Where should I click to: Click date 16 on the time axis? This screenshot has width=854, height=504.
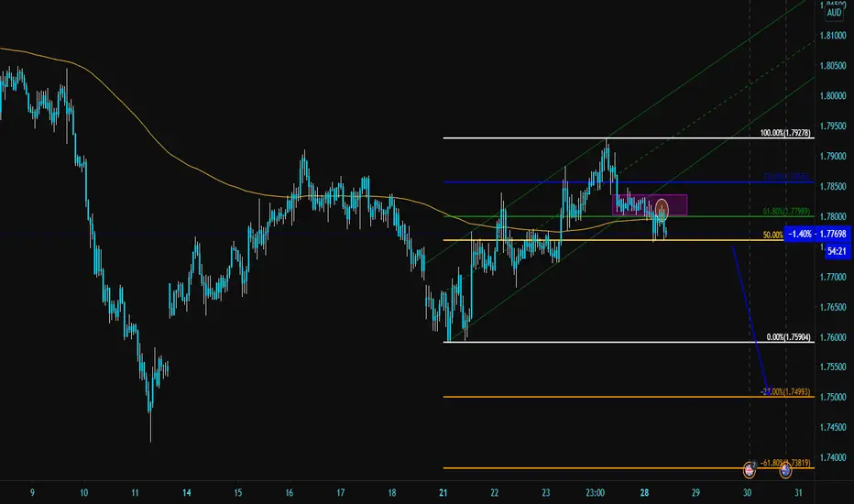290,493
